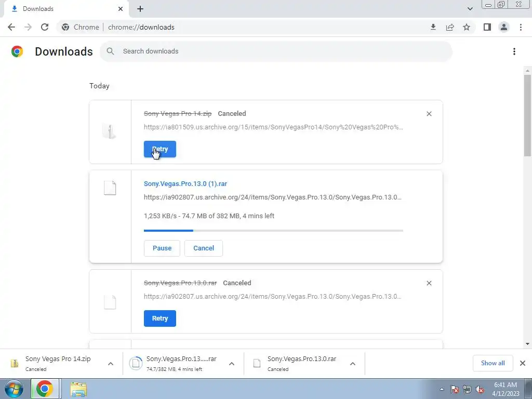
Task: Click the vertical page scrollbar
Action: coord(527,115)
